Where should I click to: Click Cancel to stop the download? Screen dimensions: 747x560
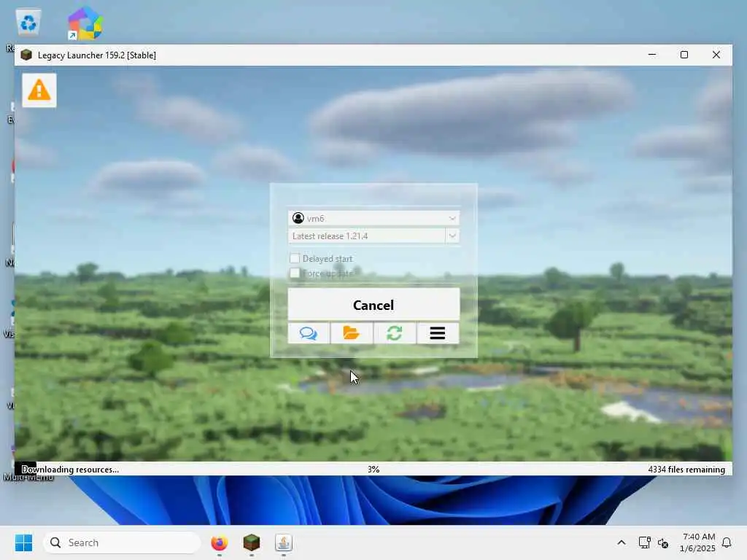point(373,304)
